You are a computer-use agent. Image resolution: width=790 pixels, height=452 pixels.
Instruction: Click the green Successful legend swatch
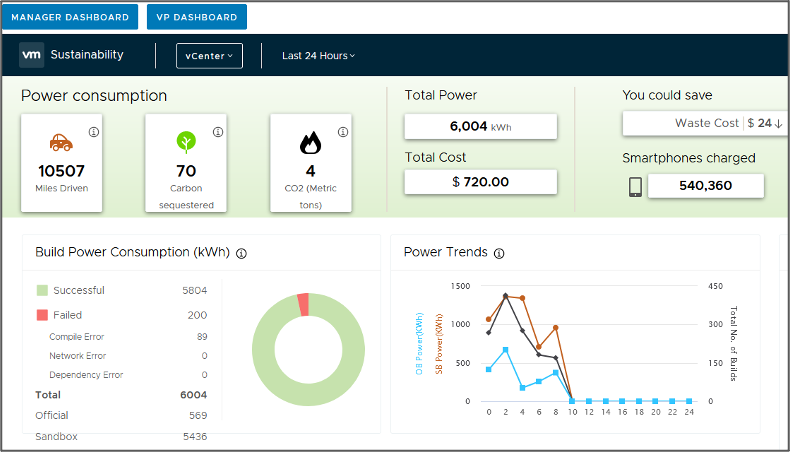pos(42,290)
